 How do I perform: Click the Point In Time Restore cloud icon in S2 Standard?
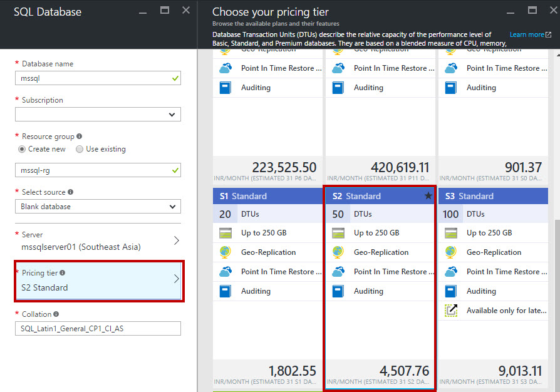pos(338,272)
